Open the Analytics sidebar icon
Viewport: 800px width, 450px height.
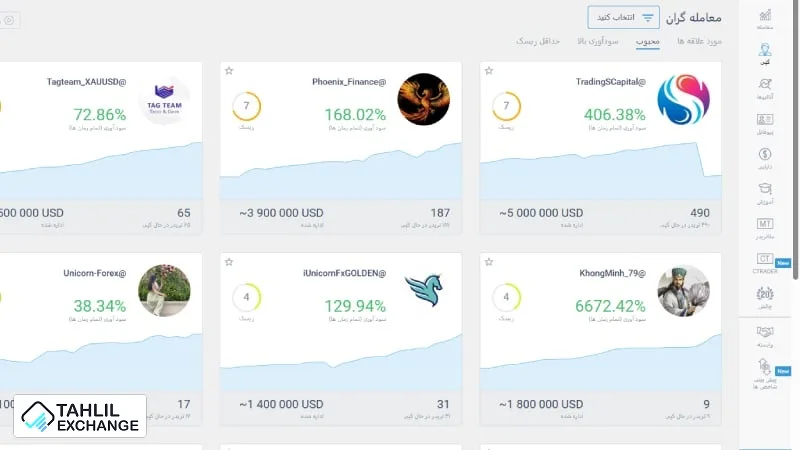click(x=765, y=89)
